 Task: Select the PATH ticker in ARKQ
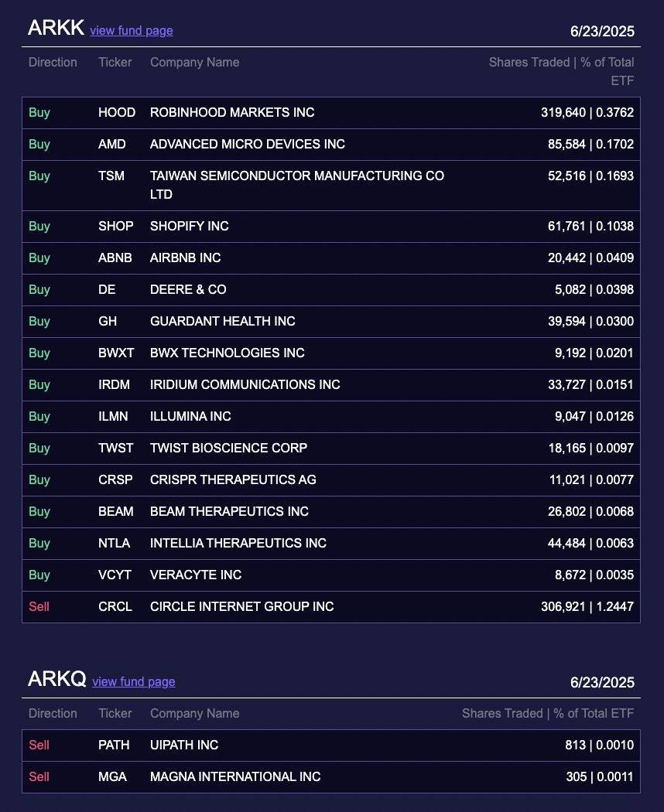pos(114,745)
